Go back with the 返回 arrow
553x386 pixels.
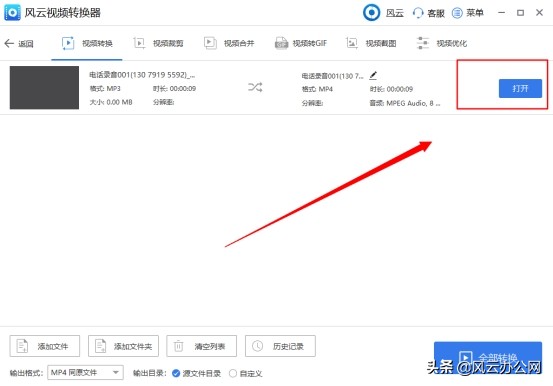coord(19,43)
